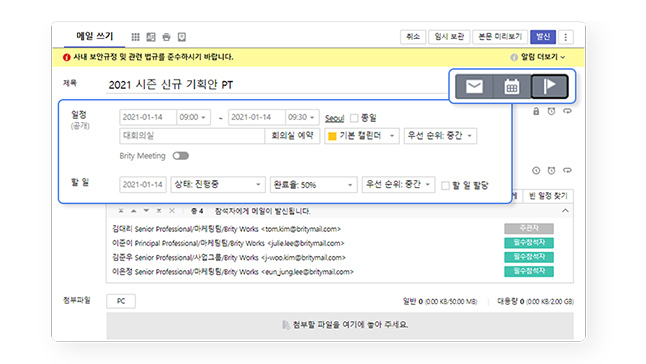The width and height of the screenshot is (646, 364).
Task: Click the repeat icon in the schedule row
Action: (x=567, y=111)
